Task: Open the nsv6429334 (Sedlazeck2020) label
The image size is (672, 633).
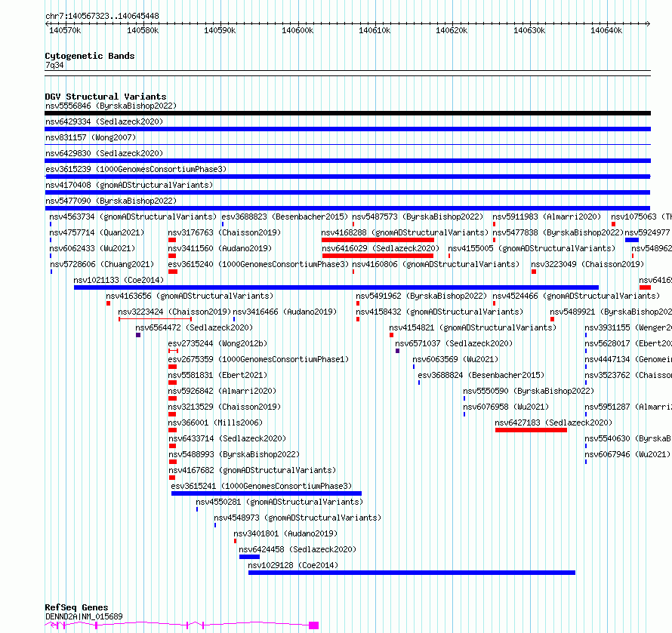Action: click(x=104, y=121)
